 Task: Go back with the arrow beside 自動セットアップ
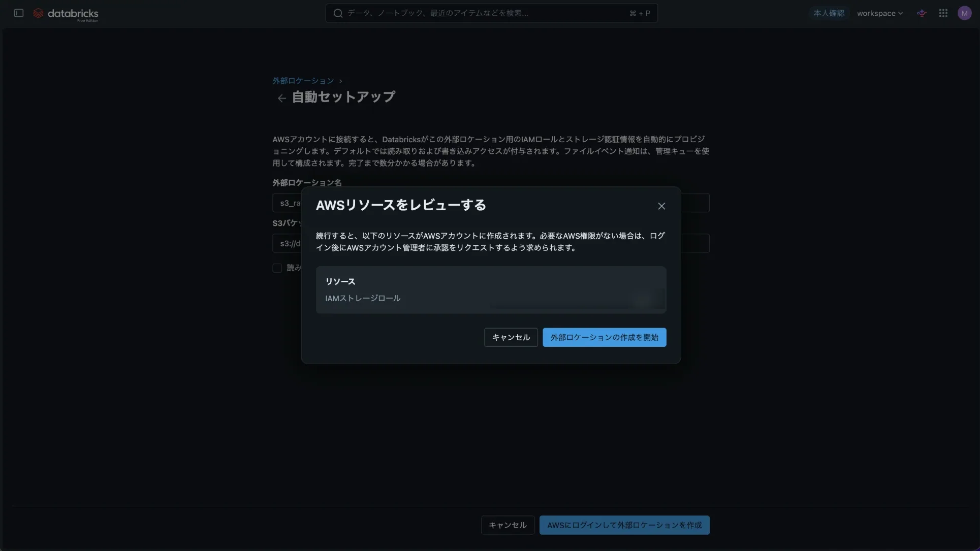click(x=281, y=98)
